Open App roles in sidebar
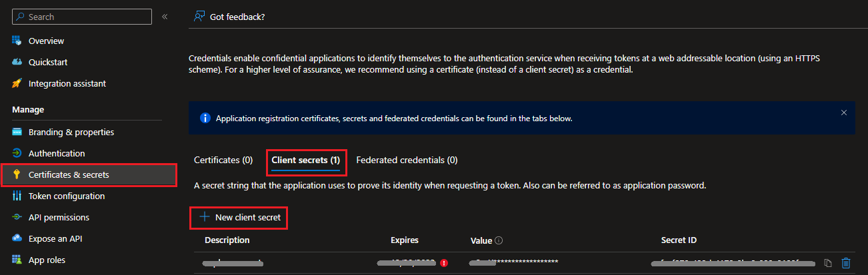Screen dimensions: 868x275 coord(47,260)
